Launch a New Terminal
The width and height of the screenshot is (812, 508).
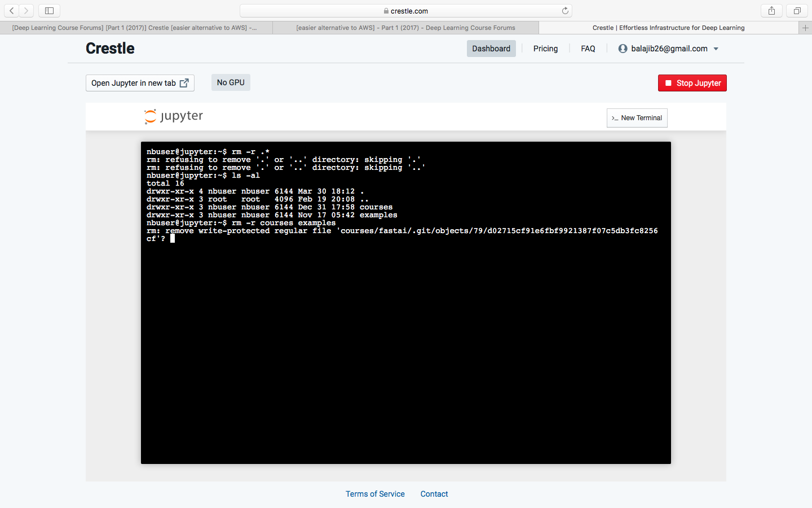(637, 118)
